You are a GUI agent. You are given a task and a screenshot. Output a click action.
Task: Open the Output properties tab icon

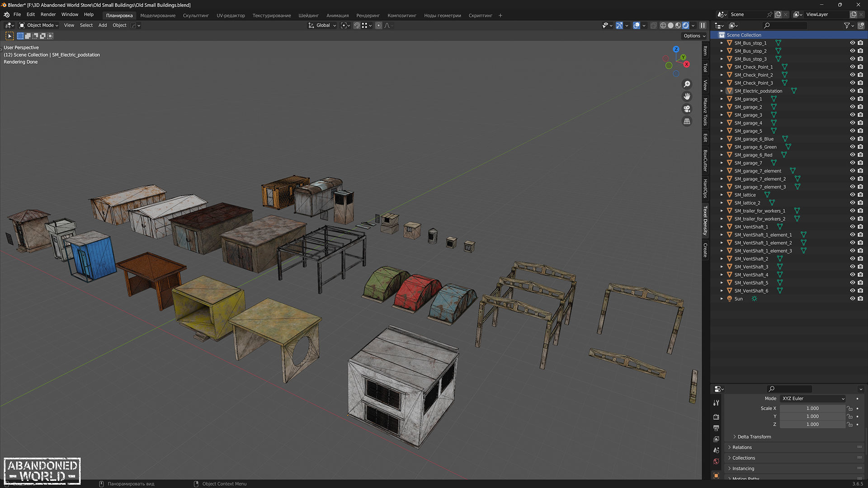(716, 428)
